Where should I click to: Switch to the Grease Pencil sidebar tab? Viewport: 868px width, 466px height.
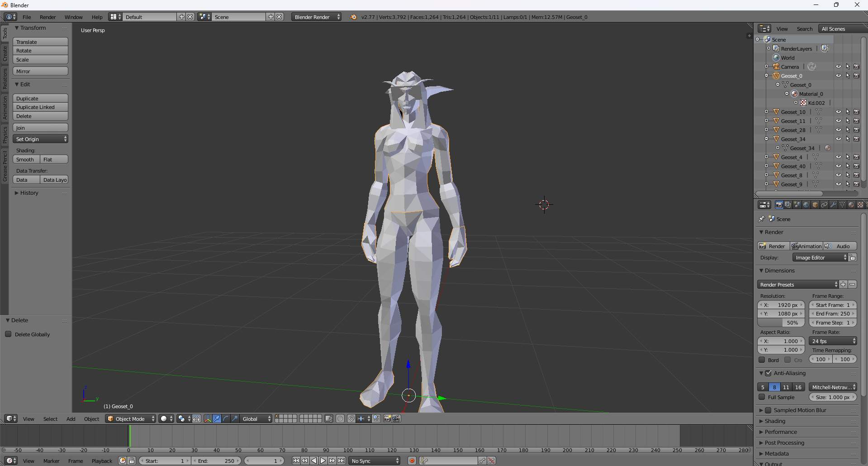(5, 166)
